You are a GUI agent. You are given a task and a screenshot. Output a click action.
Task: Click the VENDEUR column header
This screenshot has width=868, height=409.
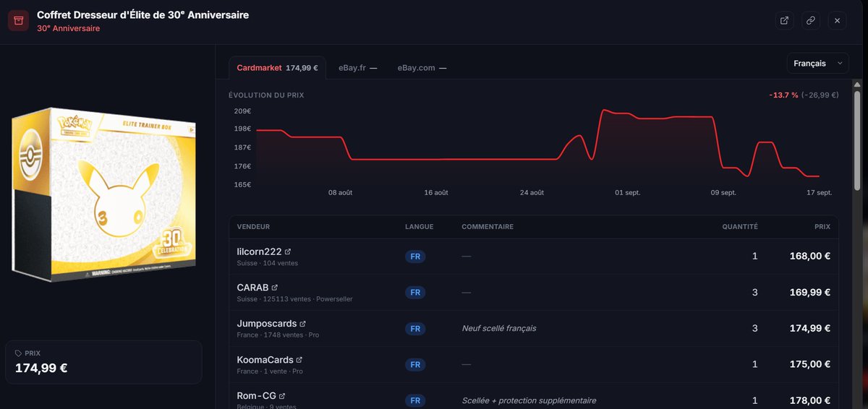[253, 227]
